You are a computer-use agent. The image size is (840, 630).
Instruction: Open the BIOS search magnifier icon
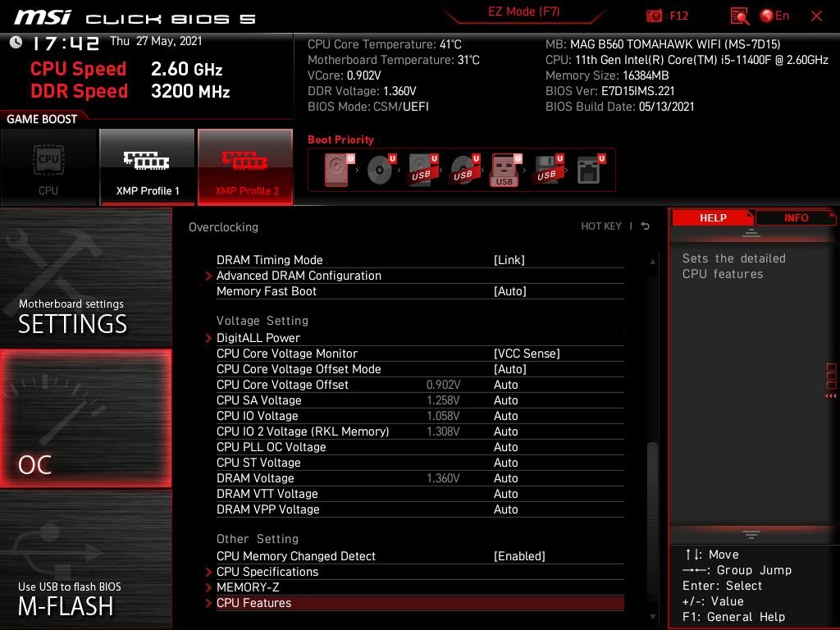point(739,16)
